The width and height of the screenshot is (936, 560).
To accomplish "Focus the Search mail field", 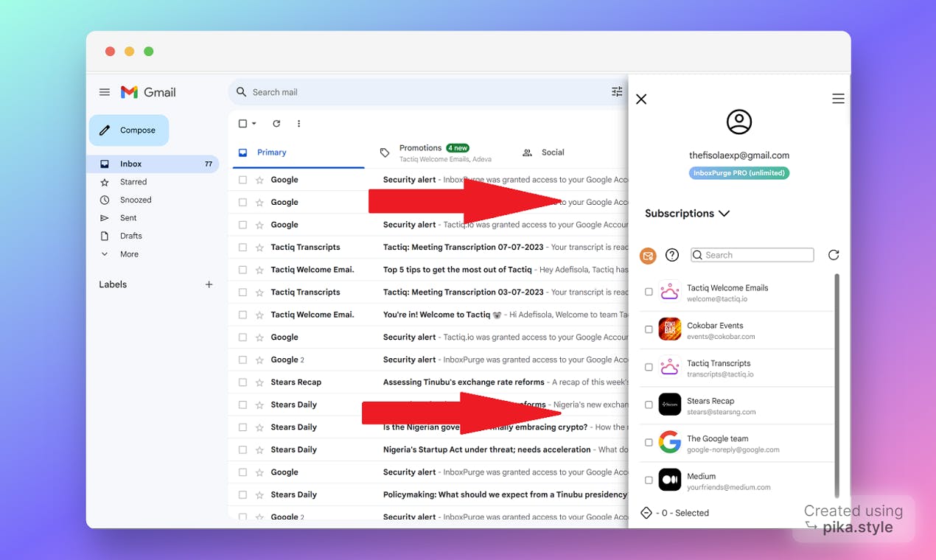I will click(427, 92).
